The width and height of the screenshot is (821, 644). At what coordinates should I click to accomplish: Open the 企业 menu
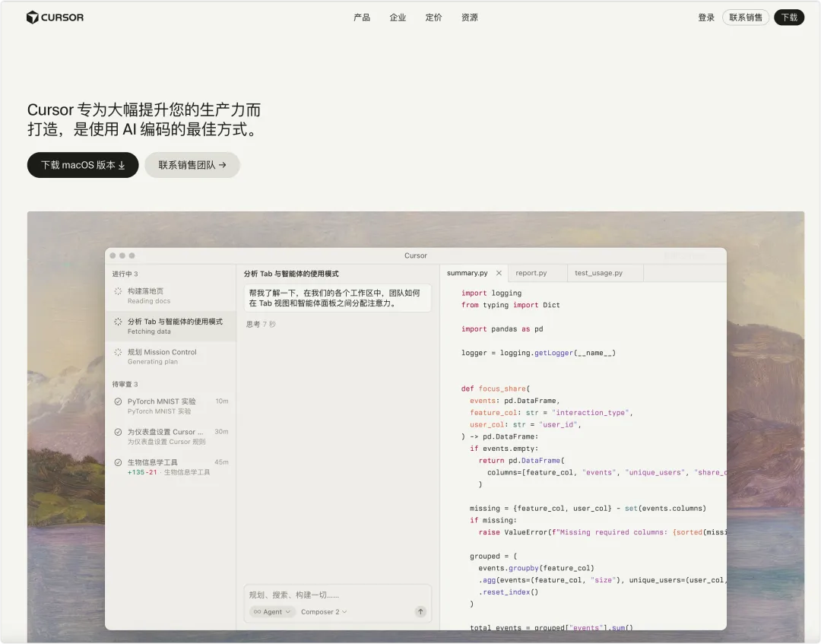[398, 17]
